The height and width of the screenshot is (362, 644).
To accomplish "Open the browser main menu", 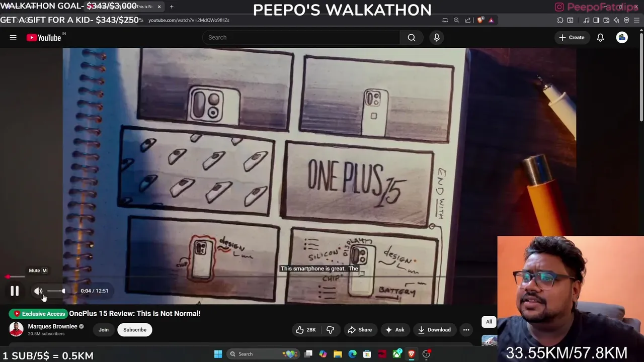I will click(637, 20).
